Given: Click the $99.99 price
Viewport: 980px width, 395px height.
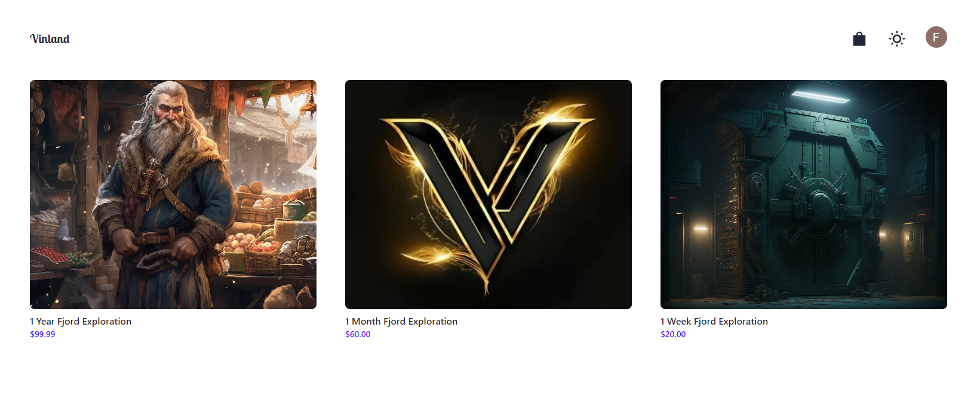Looking at the screenshot, I should pos(42,334).
